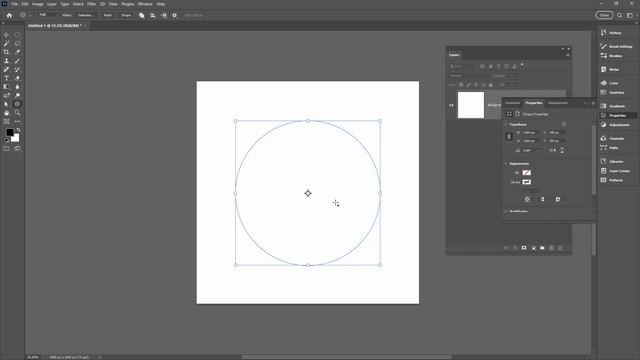This screenshot has height=360, width=640.
Task: Open the search magnifier at top right
Action: point(620,15)
